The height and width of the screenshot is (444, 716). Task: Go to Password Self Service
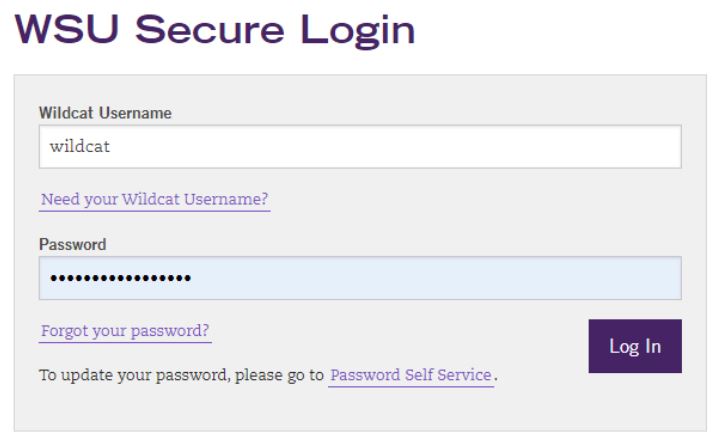pos(411,376)
